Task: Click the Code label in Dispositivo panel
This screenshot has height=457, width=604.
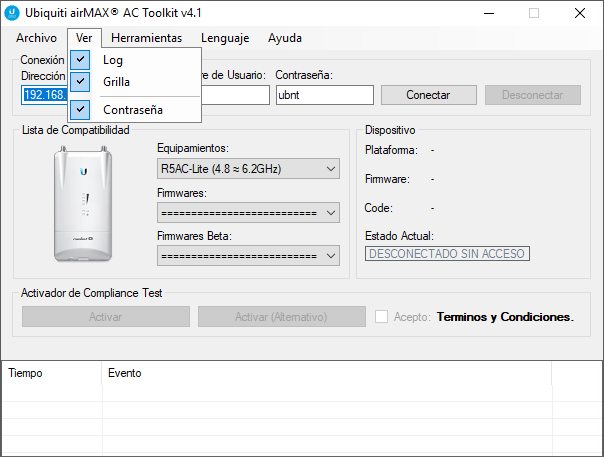Action: pos(379,208)
